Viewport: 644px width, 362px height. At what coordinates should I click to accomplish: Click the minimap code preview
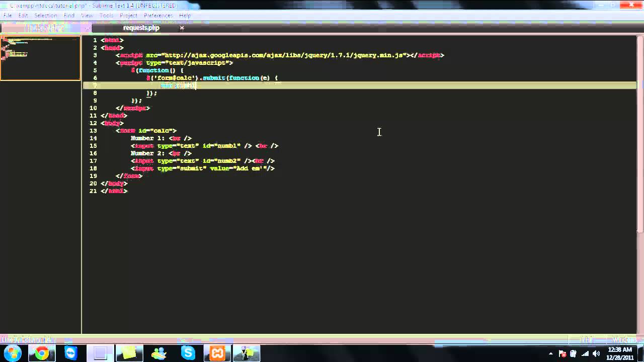(x=40, y=58)
